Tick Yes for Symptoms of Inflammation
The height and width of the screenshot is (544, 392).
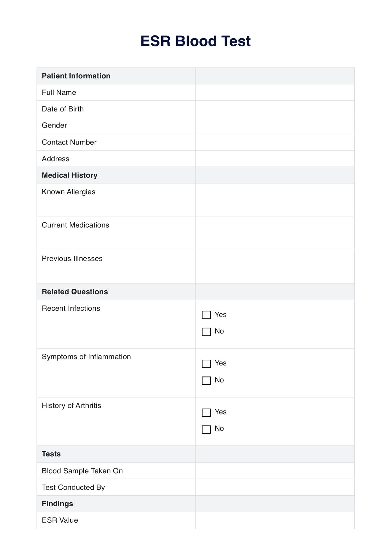pyautogui.click(x=207, y=363)
